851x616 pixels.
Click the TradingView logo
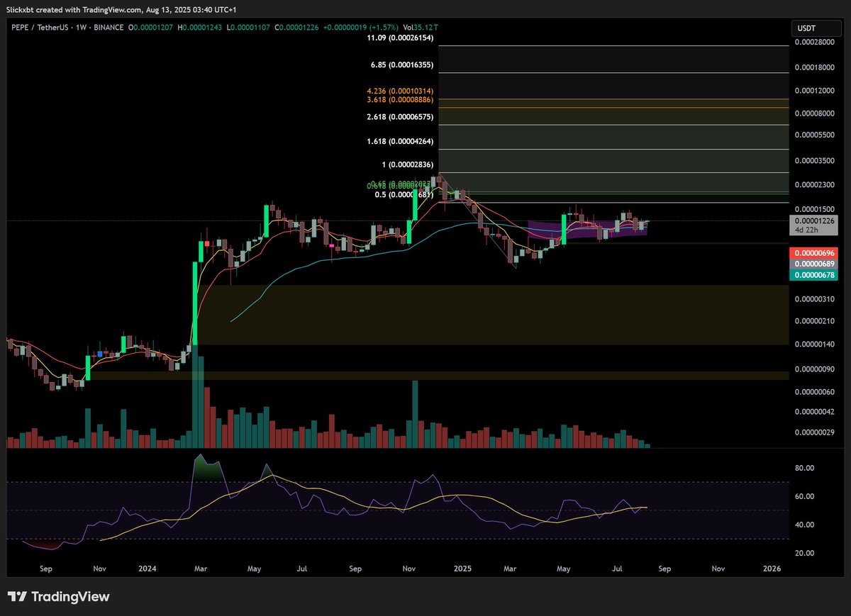59,597
